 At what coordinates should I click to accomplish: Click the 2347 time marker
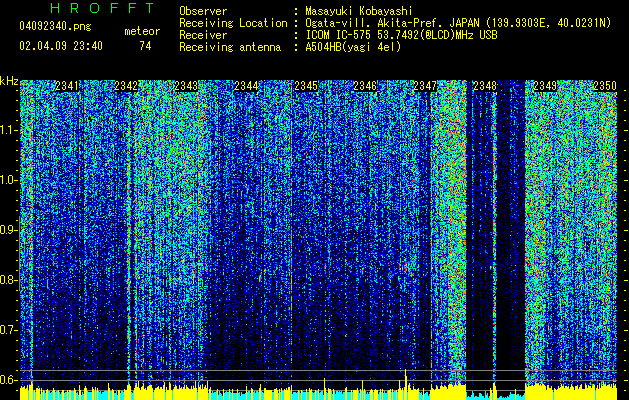425,86
